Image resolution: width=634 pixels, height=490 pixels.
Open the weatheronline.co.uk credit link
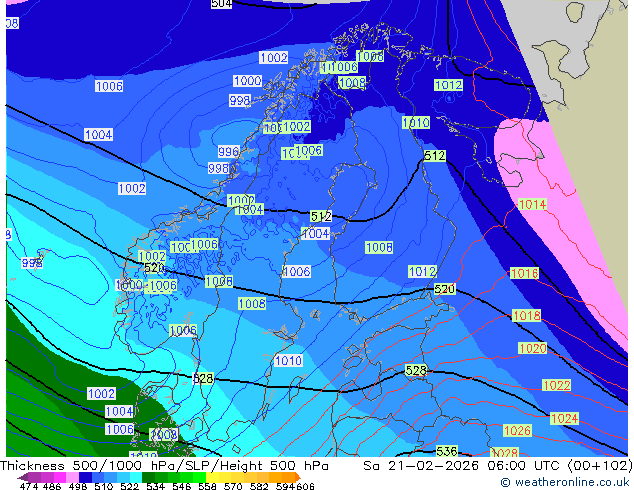point(564,482)
